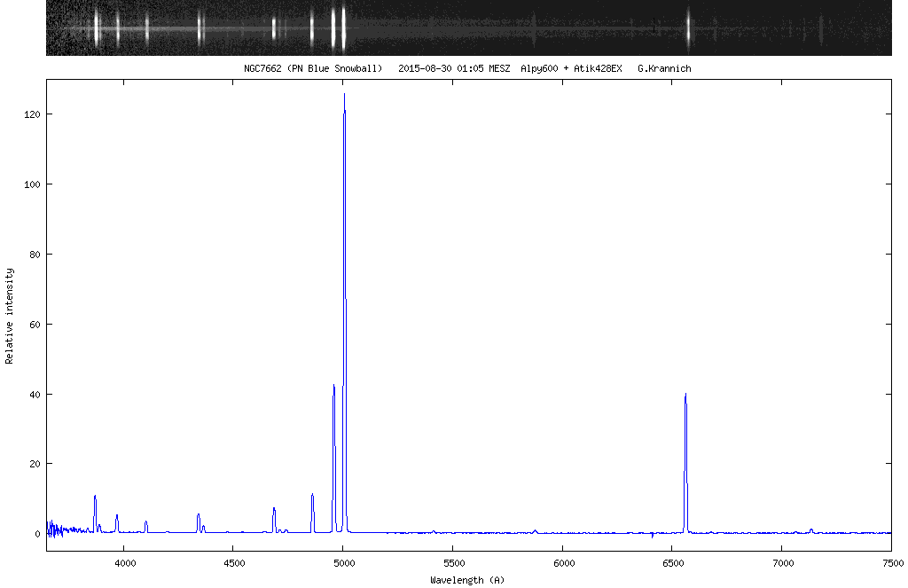Click the 5000 tick label on x-axis
This screenshot has height=588, width=908.
[x=343, y=562]
